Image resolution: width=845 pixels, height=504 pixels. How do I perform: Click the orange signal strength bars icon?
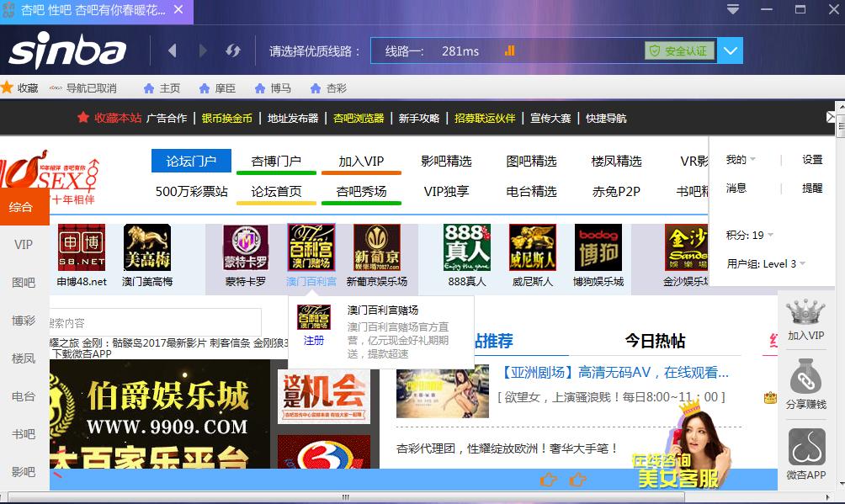(509, 50)
